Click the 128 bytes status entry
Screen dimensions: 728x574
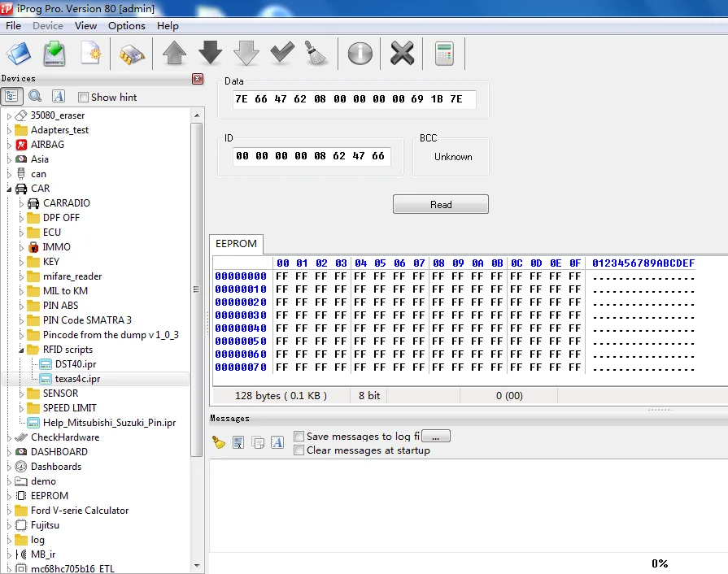pos(281,396)
